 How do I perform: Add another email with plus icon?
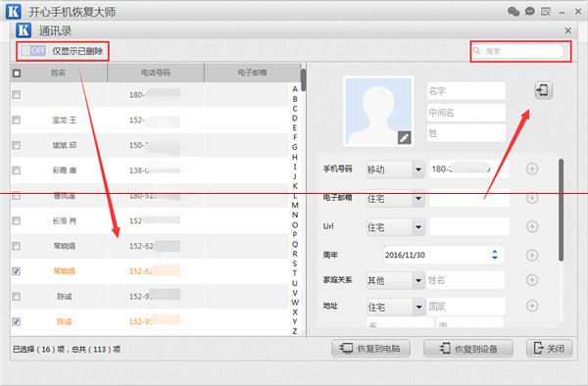532,198
